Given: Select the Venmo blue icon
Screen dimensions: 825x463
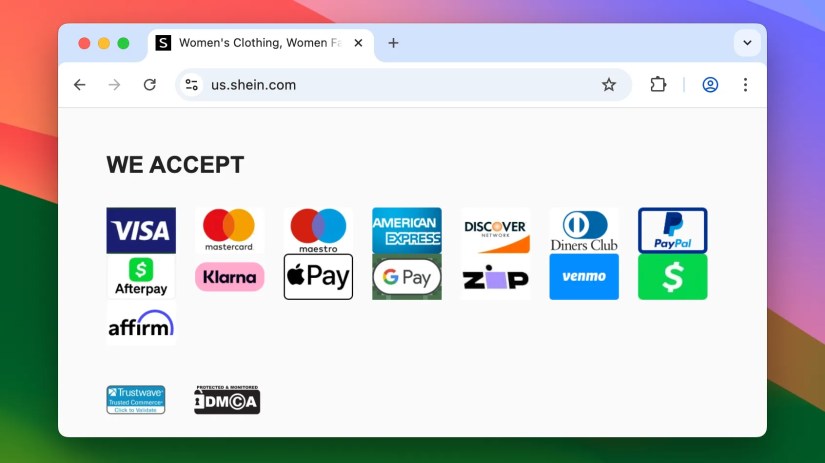Looking at the screenshot, I should click(x=584, y=277).
